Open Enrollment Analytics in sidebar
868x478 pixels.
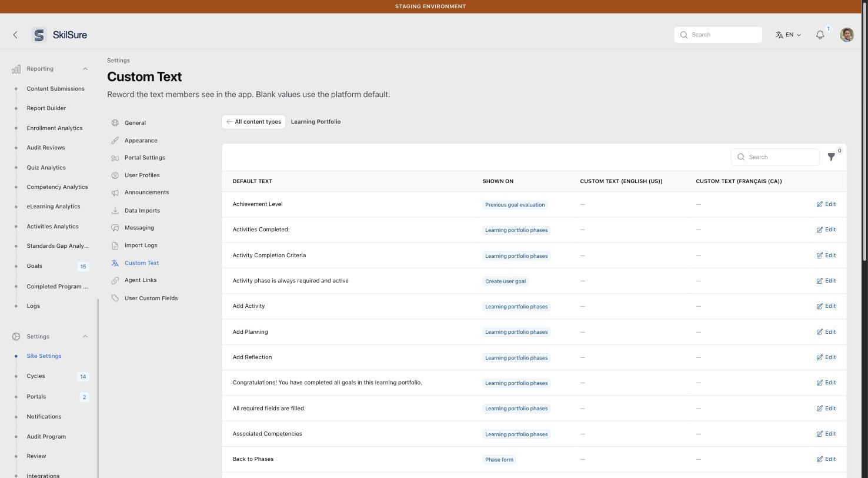pos(55,128)
